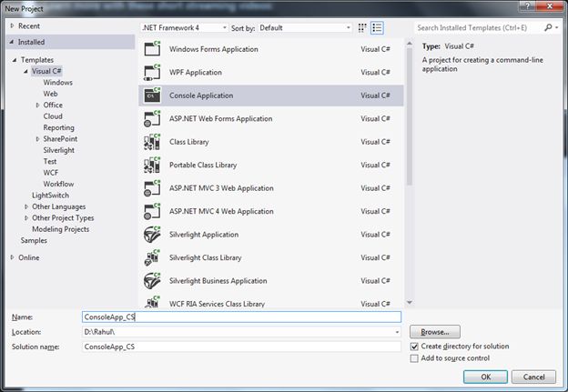The image size is (568, 392).
Task: Select the ASP.NET Web Forms Application icon
Action: (152, 119)
